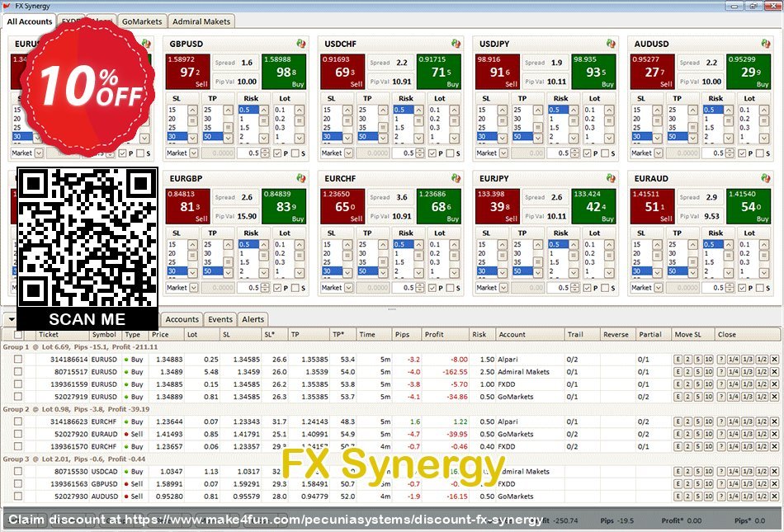
Task: Click the GBPUSD price input field
Action: [218, 153]
